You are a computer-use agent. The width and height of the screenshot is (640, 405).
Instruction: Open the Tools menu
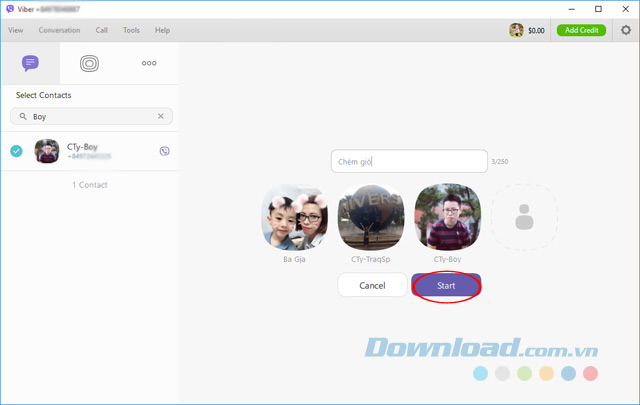click(131, 30)
